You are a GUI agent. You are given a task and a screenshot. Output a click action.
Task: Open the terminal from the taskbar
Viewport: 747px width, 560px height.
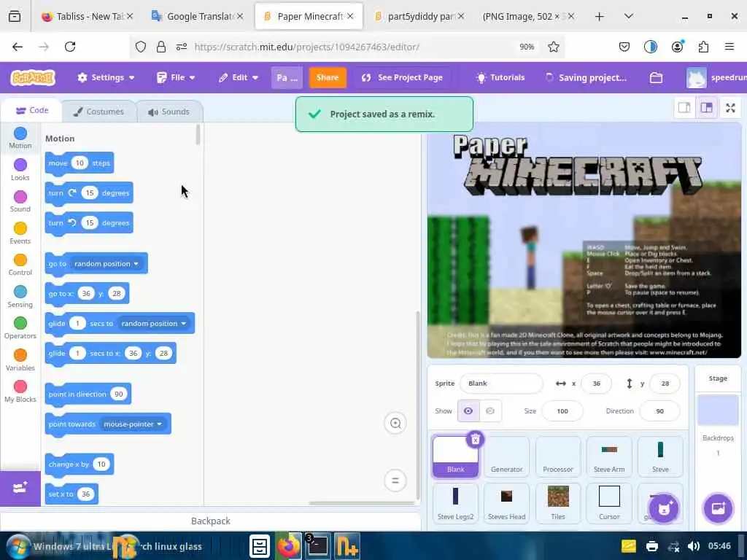[x=317, y=547]
